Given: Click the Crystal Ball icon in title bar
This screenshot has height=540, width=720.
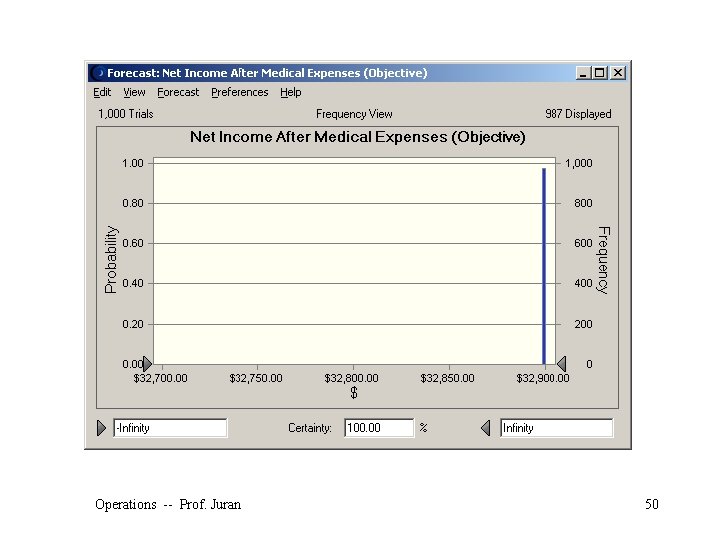Looking at the screenshot, I should (x=98, y=73).
